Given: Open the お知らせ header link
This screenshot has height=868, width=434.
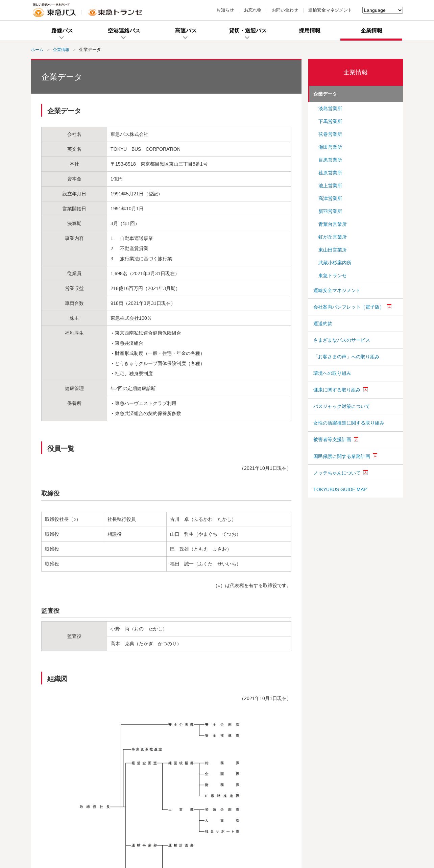Looking at the screenshot, I should pos(225,10).
